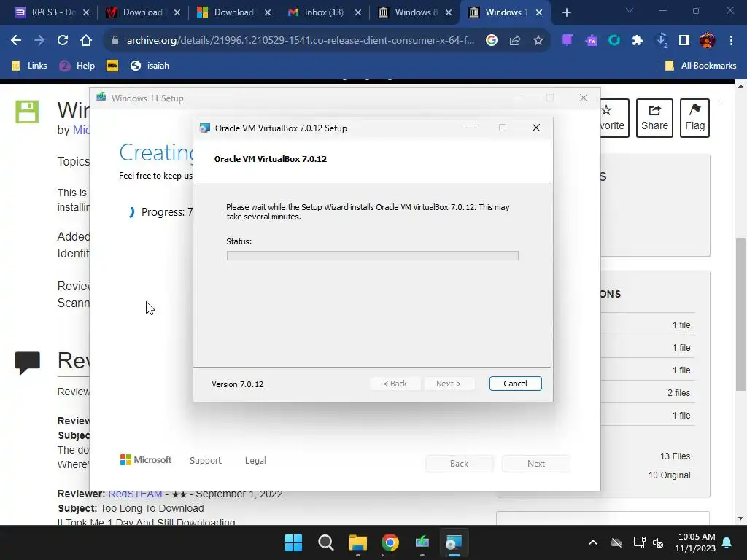Open Windows 11 Setup taskbar icon

click(x=422, y=542)
